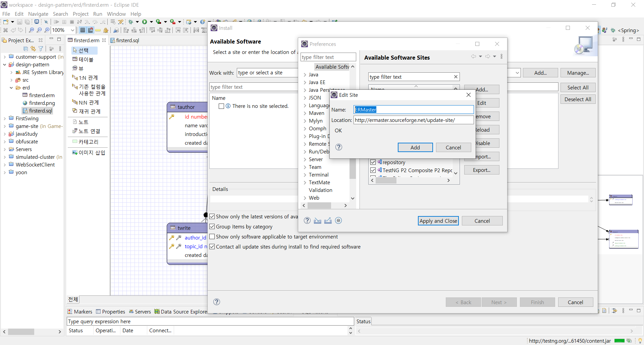Click Export... button in Available Software Sites
This screenshot has width=644, height=345.
(481, 170)
